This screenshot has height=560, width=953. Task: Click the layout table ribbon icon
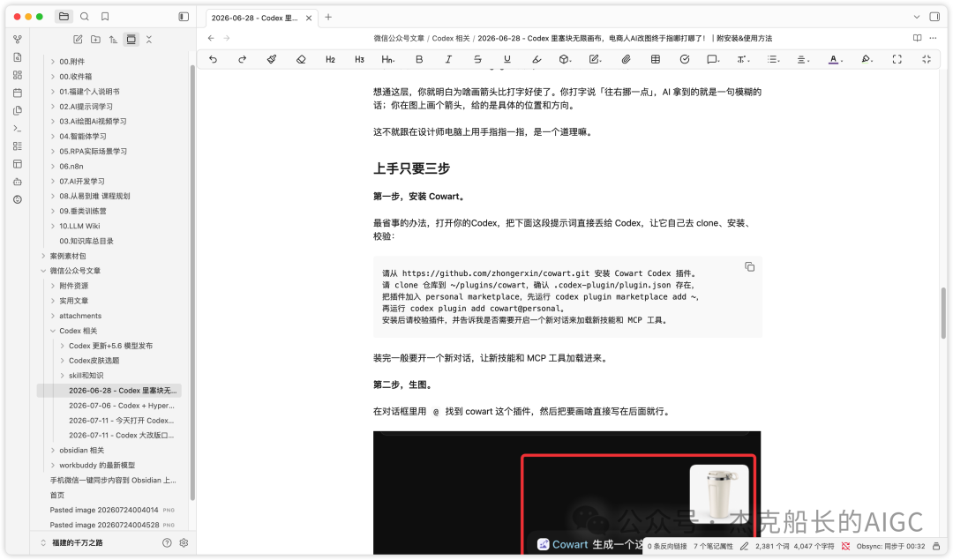(18, 164)
